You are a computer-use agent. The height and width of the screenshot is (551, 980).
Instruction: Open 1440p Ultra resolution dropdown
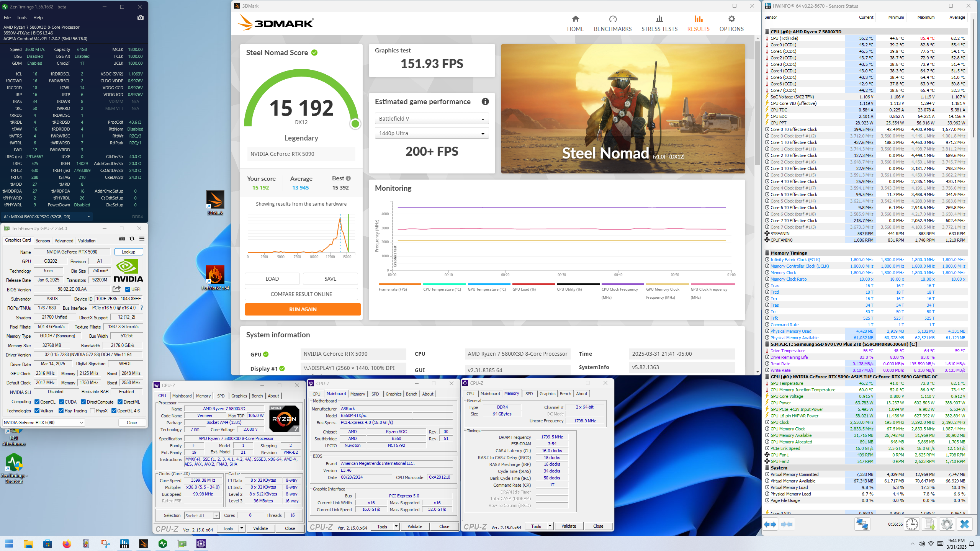tap(432, 133)
